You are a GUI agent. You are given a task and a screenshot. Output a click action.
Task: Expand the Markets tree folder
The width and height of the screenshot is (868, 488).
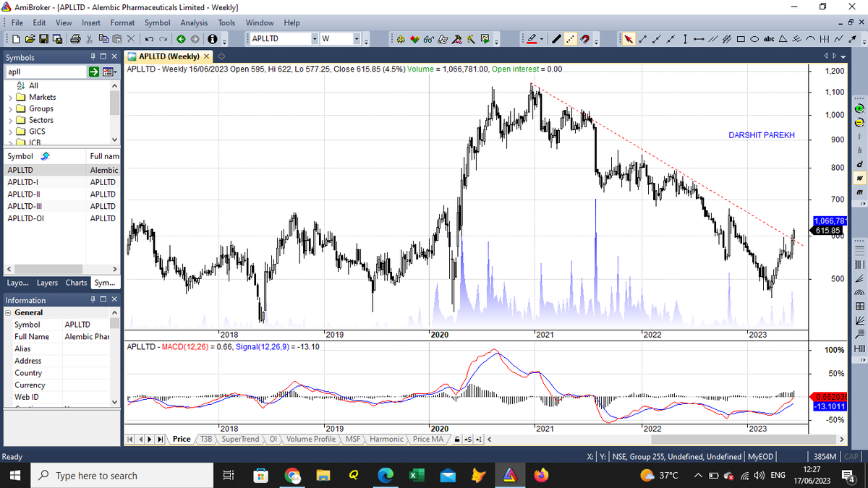point(9,97)
